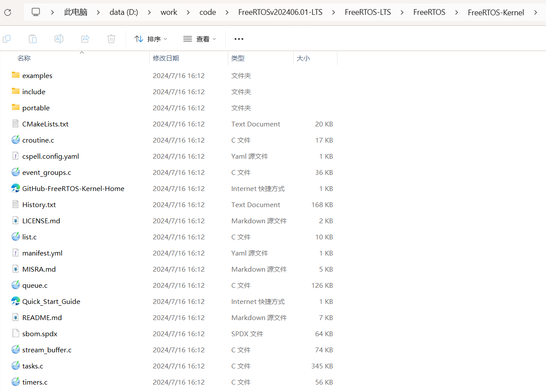546x392 pixels.
Task: Click the Share toolbar icon
Action: (85, 39)
